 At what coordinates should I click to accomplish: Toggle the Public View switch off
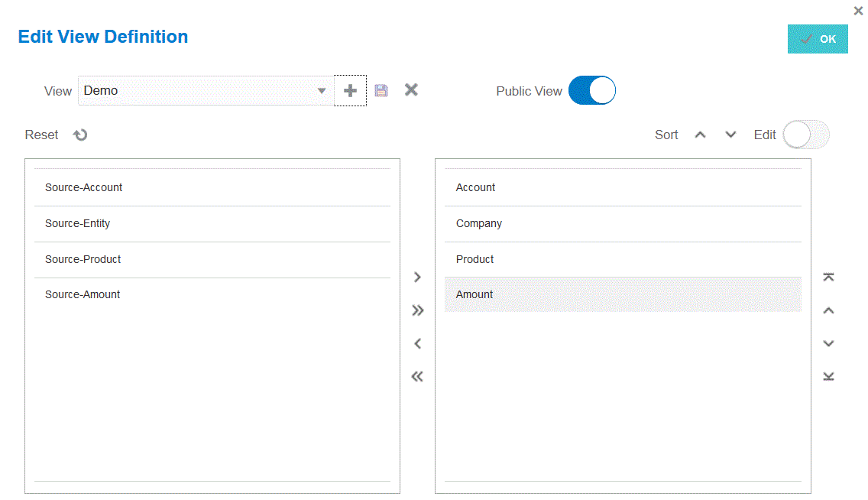pos(592,91)
